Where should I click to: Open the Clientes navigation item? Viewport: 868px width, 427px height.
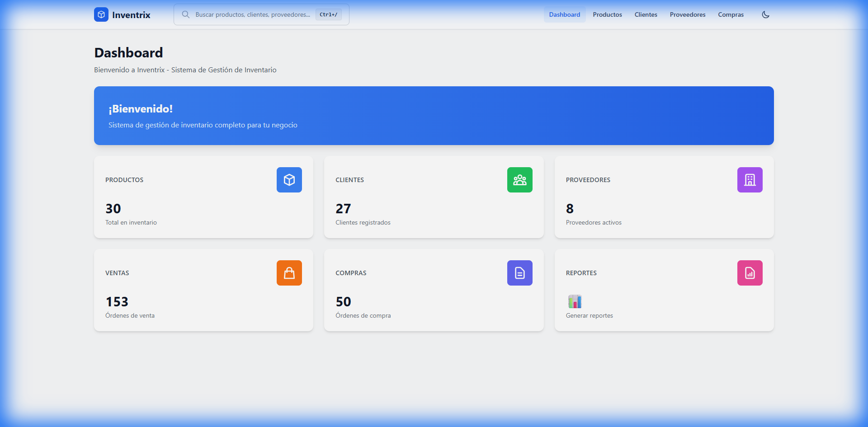(x=646, y=14)
